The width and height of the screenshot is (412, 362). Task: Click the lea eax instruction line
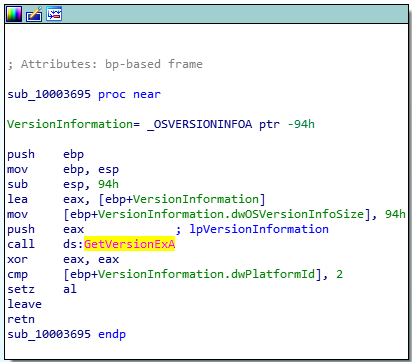click(x=136, y=199)
